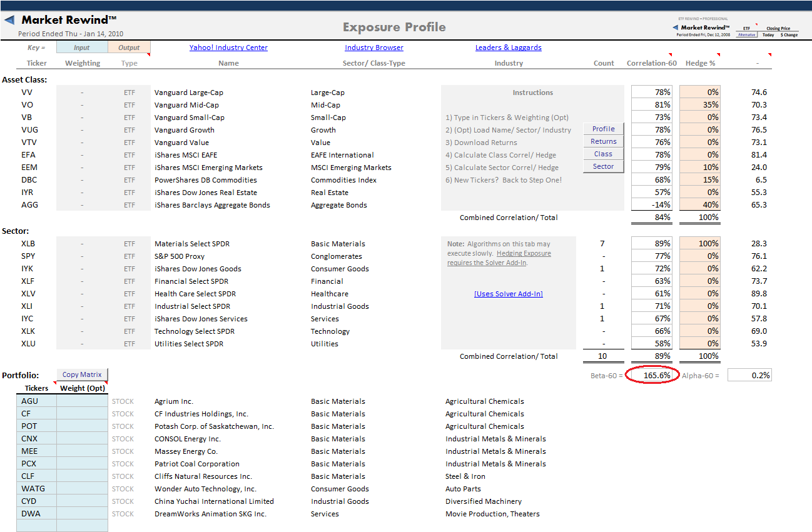Select the MEE ticker input cell
Screen dimensions: 812x532
[x=36, y=451]
